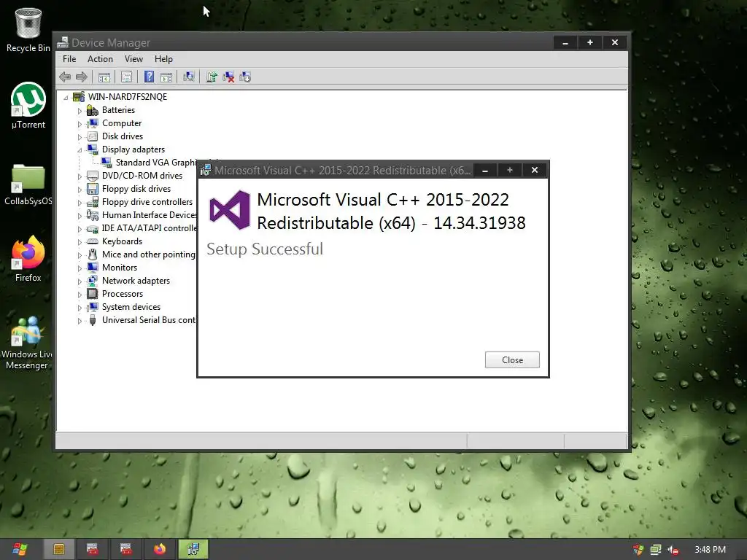
Task: Select the Standard VGA Graphics adapter entry
Action: tap(156, 163)
